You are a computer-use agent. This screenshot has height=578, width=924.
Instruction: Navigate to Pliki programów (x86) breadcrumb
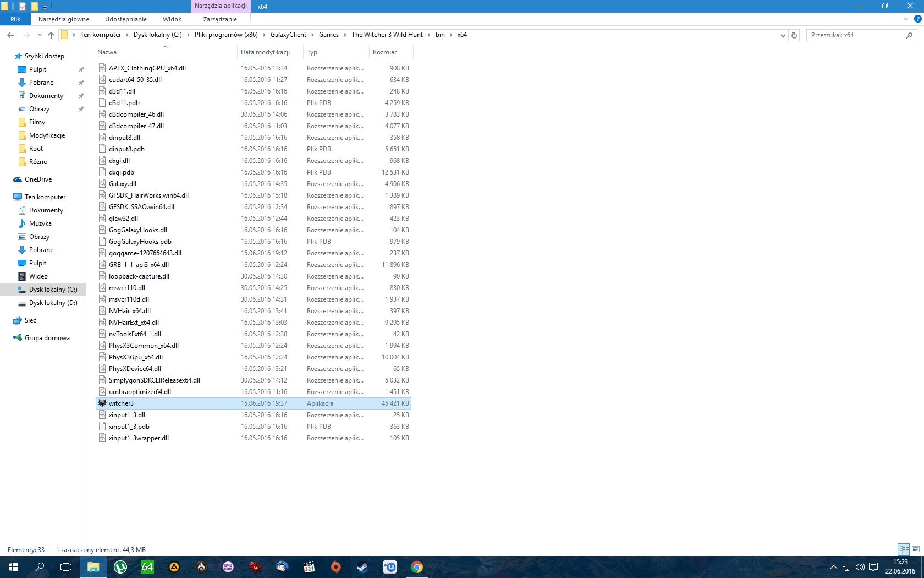pyautogui.click(x=226, y=35)
